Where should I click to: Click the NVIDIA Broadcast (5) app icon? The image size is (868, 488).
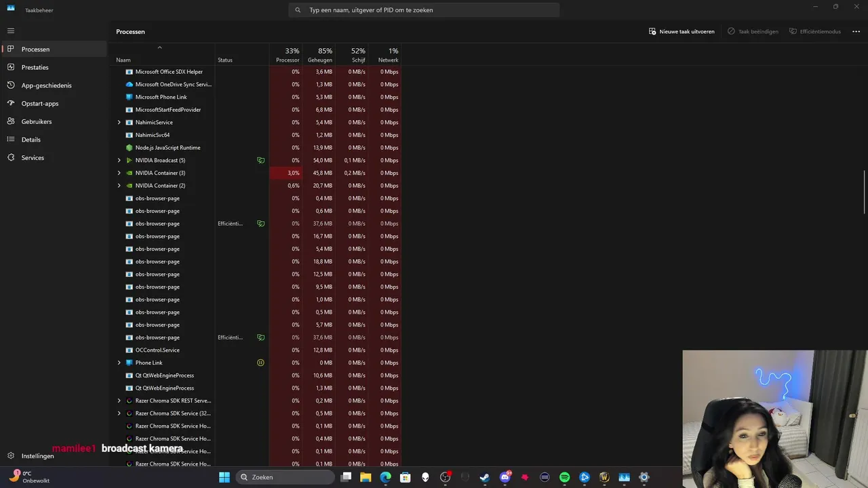[130, 160]
